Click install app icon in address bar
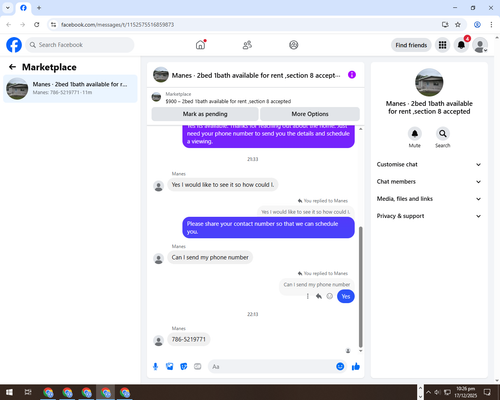Image resolution: width=500 pixels, height=400 pixels. click(445, 25)
